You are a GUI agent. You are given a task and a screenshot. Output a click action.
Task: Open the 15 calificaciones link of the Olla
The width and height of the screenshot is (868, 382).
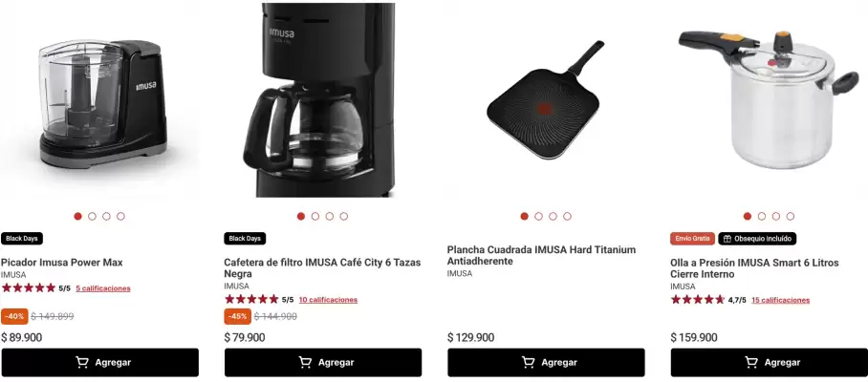[781, 300]
